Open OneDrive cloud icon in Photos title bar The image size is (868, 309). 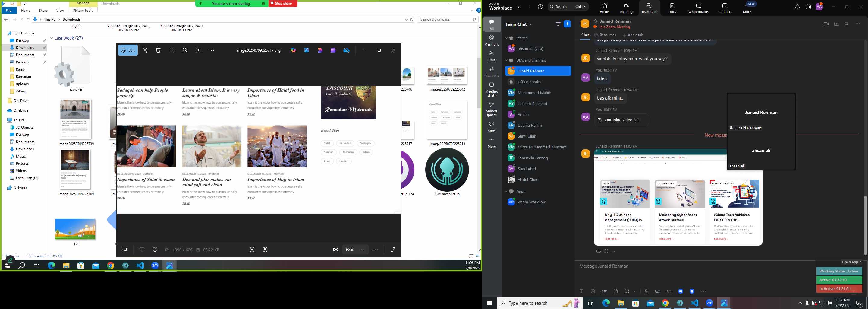pos(346,50)
